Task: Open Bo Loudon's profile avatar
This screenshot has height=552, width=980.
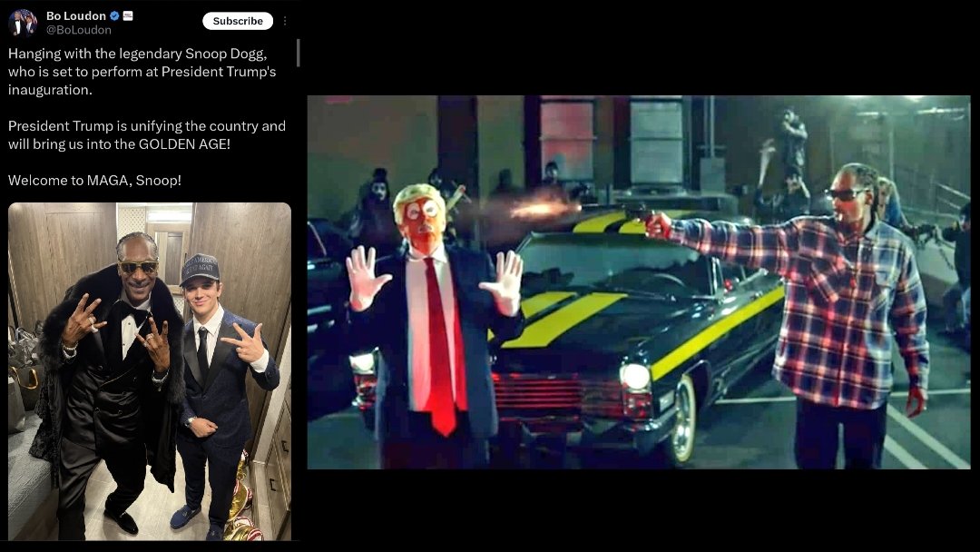Action: click(23, 23)
